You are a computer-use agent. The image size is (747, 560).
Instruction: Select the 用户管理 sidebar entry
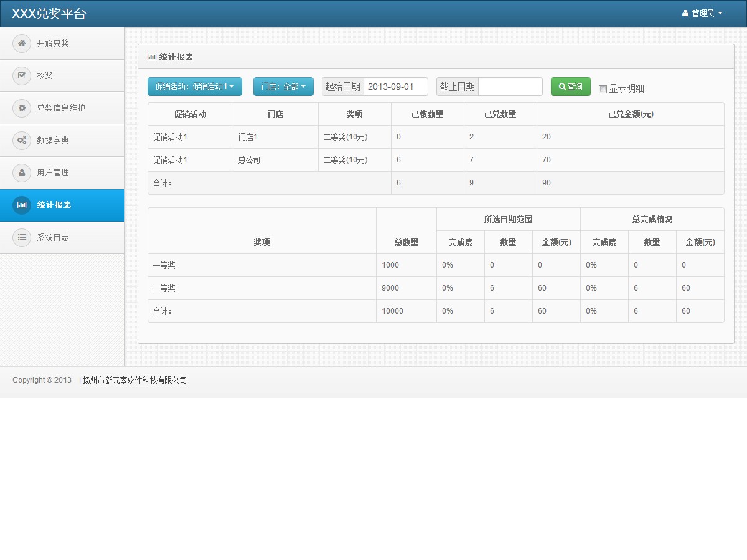click(53, 173)
